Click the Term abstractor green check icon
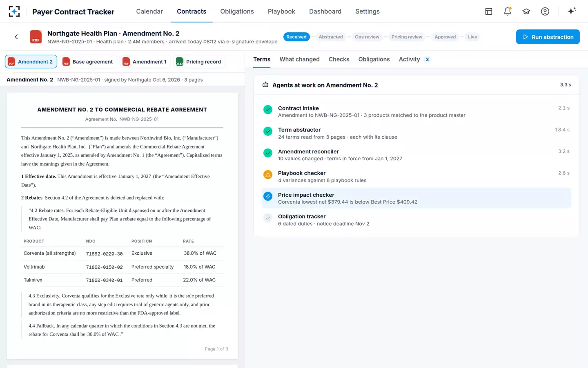The height and width of the screenshot is (368, 588). pyautogui.click(x=268, y=131)
